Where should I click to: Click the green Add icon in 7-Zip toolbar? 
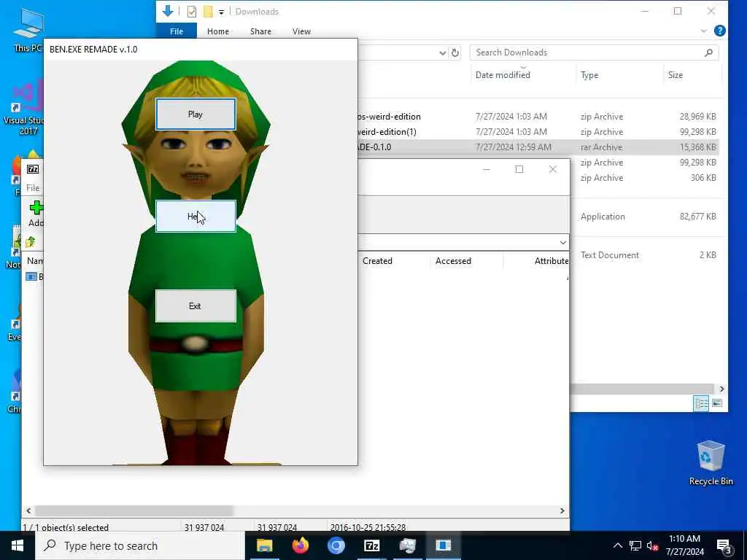tap(36, 208)
